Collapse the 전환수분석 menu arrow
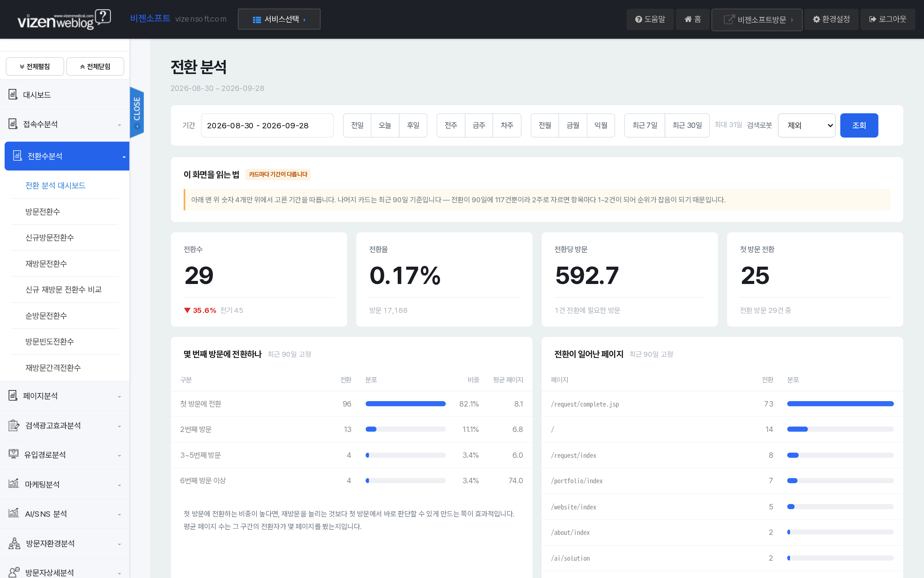Image resolution: width=924 pixels, height=578 pixels. (124, 157)
